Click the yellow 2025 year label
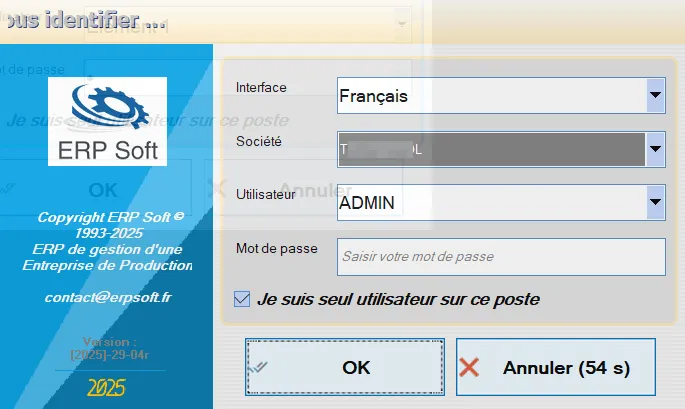The image size is (685, 409). (x=107, y=385)
